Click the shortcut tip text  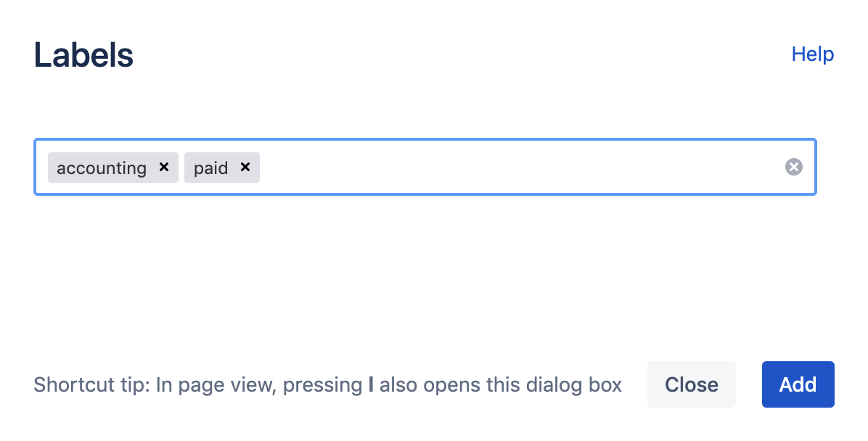tap(329, 384)
